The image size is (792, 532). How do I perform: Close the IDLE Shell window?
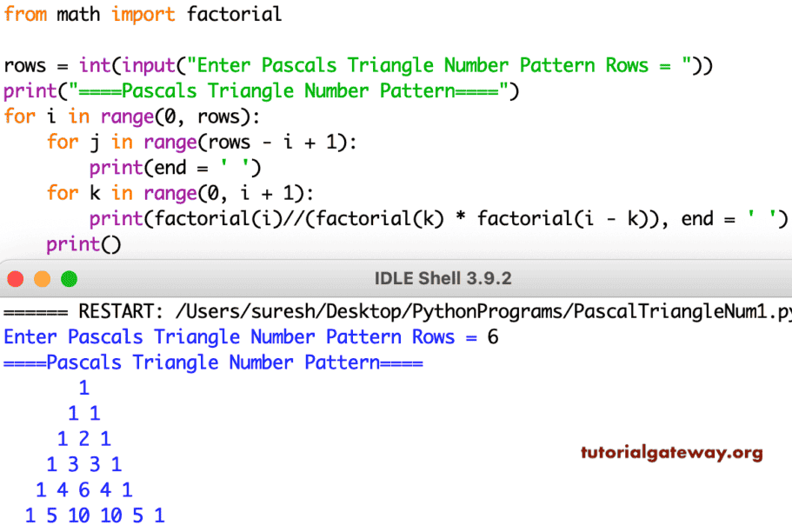16,278
